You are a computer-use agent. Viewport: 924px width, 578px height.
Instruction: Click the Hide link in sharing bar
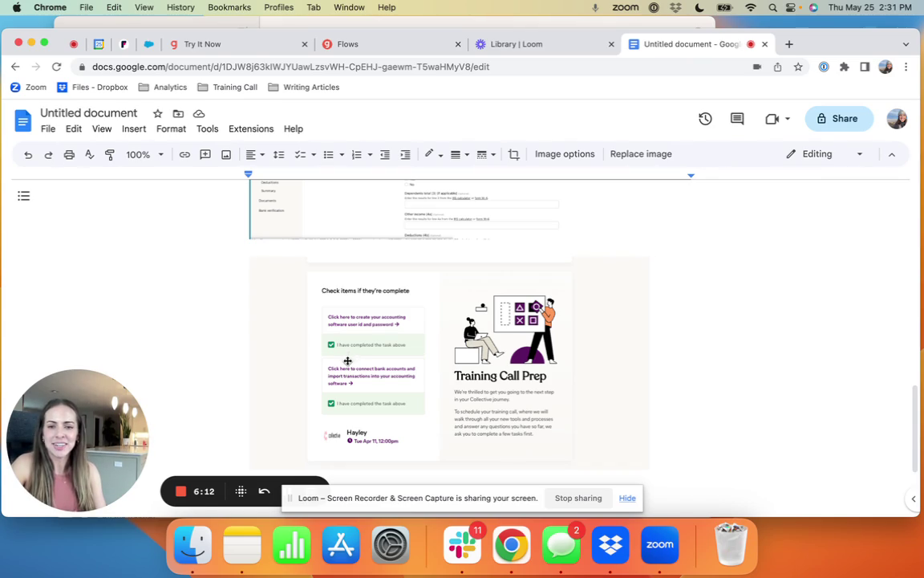pos(627,499)
